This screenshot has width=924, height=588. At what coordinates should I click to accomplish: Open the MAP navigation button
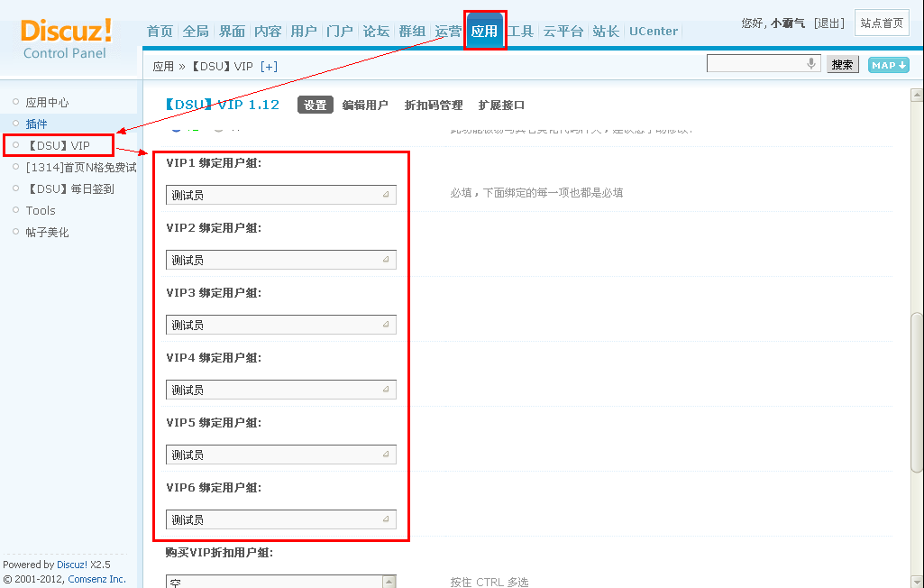(888, 65)
